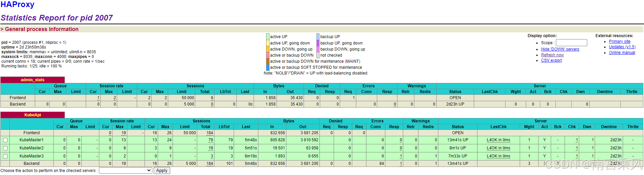644x175 pixels.
Task: Click KubeApi Backend connection errors value 84
Action: 382,164
